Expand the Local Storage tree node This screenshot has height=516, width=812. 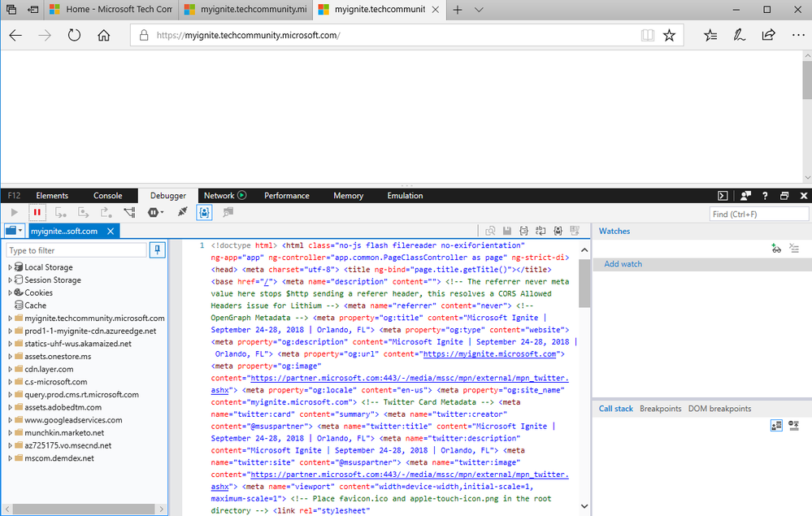point(10,267)
